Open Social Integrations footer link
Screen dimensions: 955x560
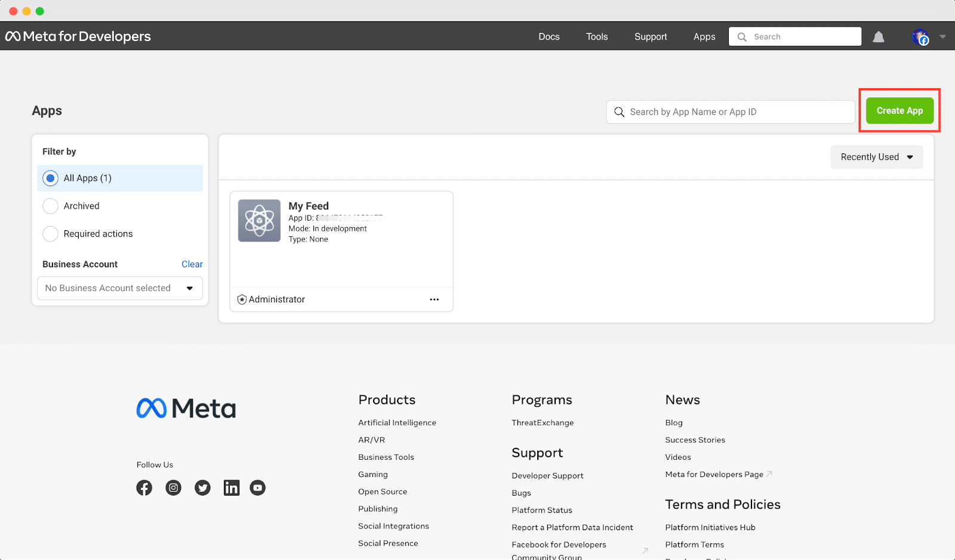coord(393,527)
